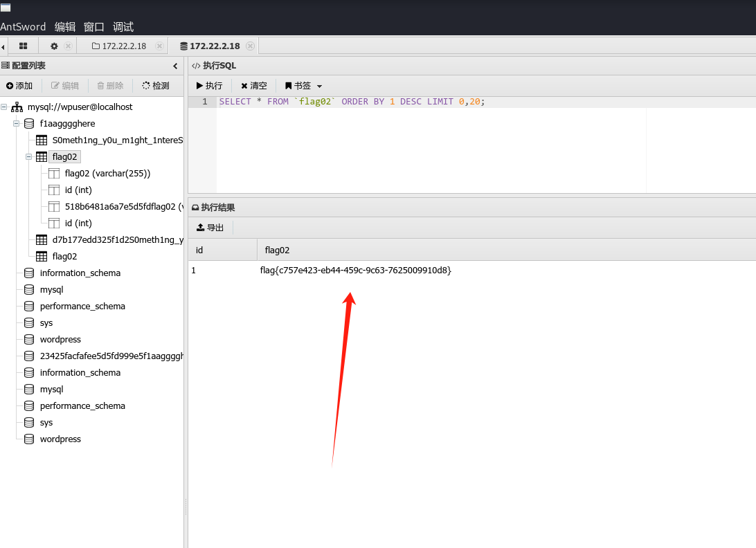Select the flag value result cell

tap(355, 271)
